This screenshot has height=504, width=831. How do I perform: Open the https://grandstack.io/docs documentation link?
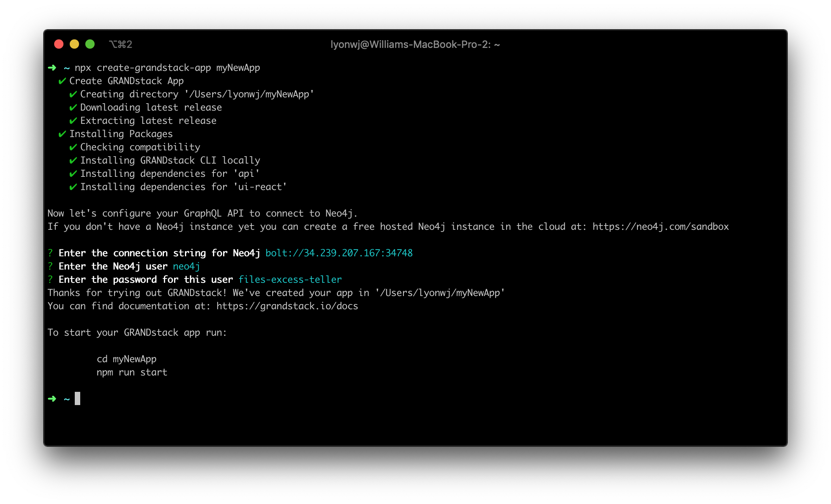tap(287, 306)
